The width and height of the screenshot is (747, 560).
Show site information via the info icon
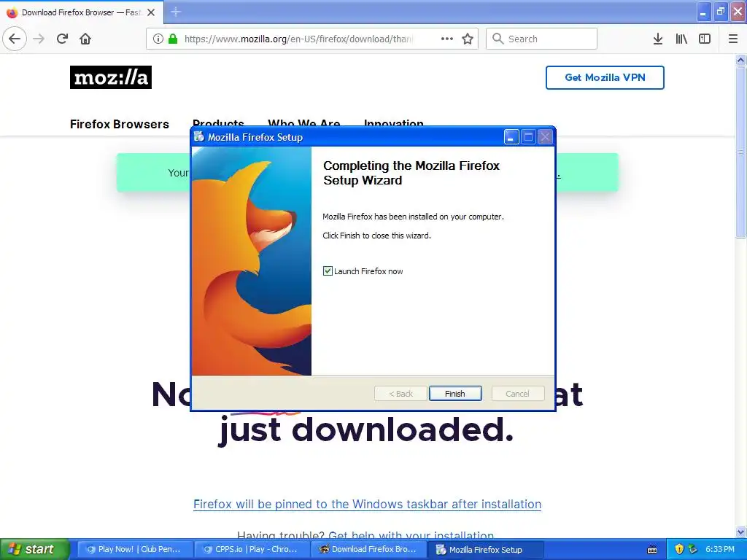158,39
